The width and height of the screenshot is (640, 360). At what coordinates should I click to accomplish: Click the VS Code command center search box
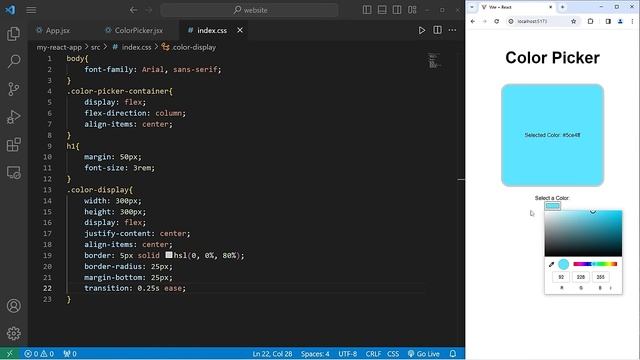[249, 10]
